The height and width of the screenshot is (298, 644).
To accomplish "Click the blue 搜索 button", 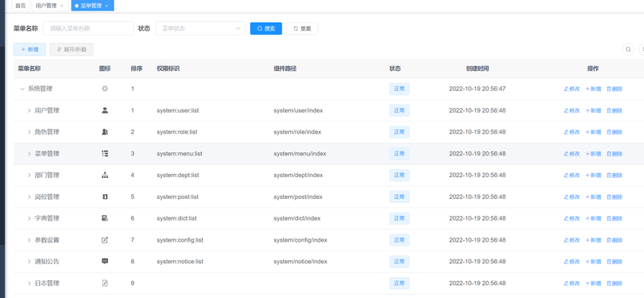I will coord(266,28).
